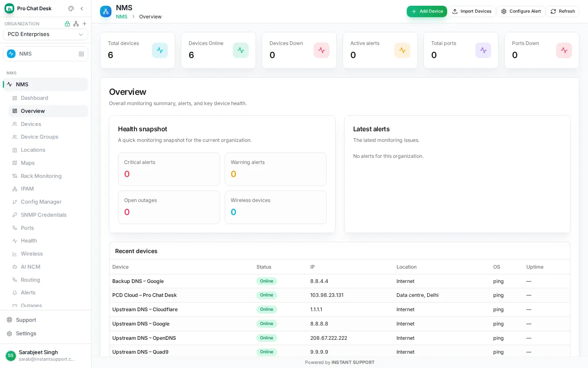The image size is (588, 368).
Task: Open the Sarabjeet Singh user profile
Action: point(45,355)
